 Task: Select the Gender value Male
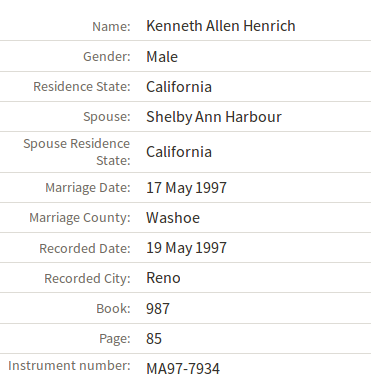162,57
